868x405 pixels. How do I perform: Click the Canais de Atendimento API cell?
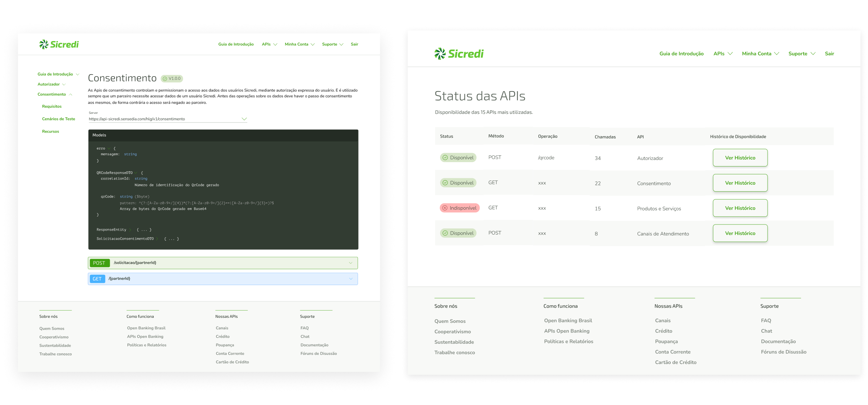663,234
